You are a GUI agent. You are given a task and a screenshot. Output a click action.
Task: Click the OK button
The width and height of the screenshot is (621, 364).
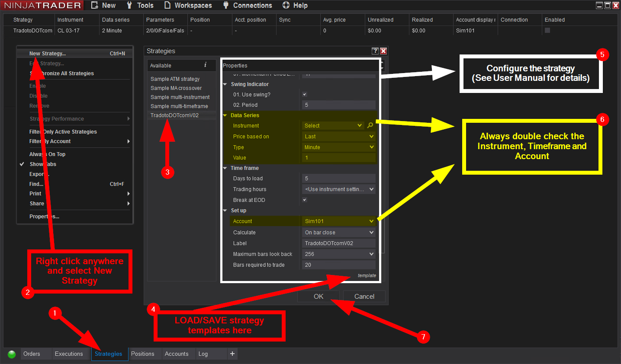pos(319,297)
